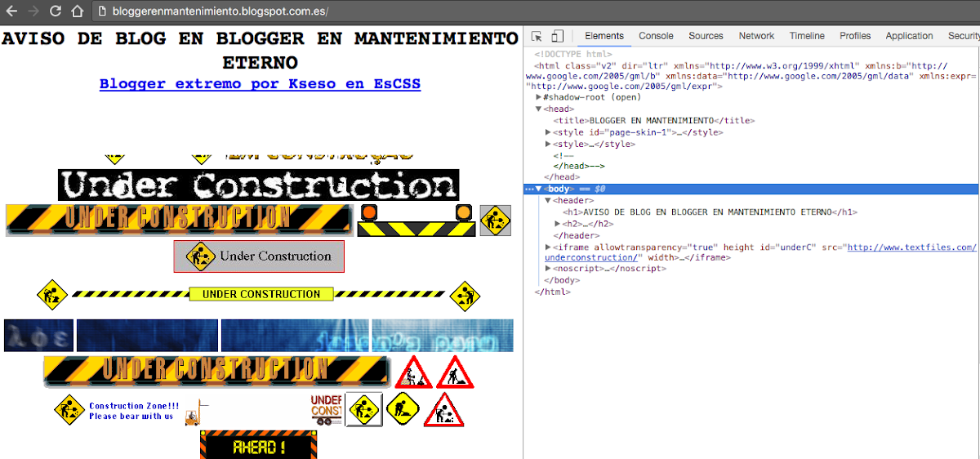Click the worker sign left of striped bar
Image resolution: width=980 pixels, height=459 pixels.
(x=52, y=294)
